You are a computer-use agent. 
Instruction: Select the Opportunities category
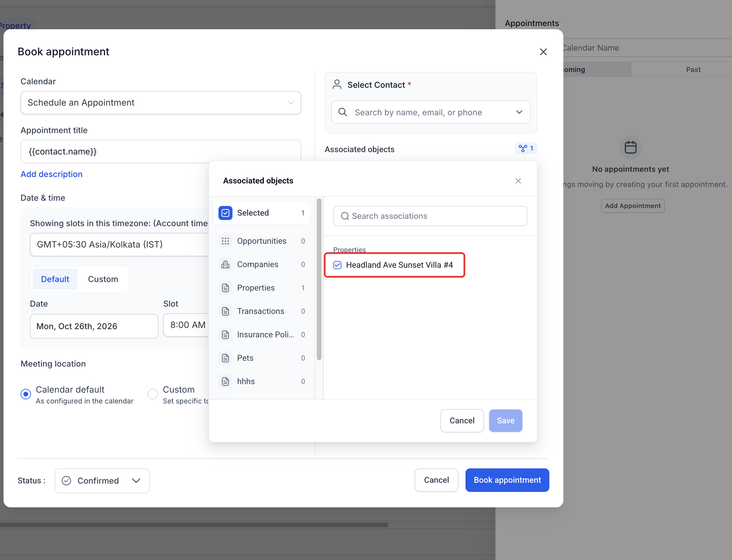pyautogui.click(x=262, y=241)
